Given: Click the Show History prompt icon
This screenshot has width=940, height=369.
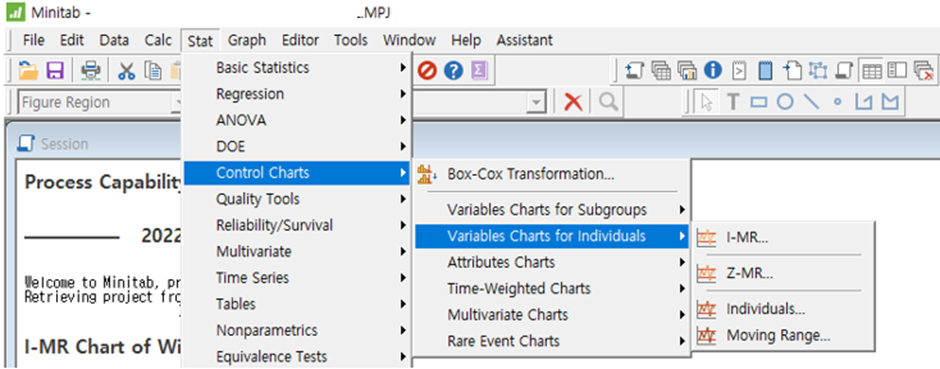Looking at the screenshot, I should click(740, 71).
